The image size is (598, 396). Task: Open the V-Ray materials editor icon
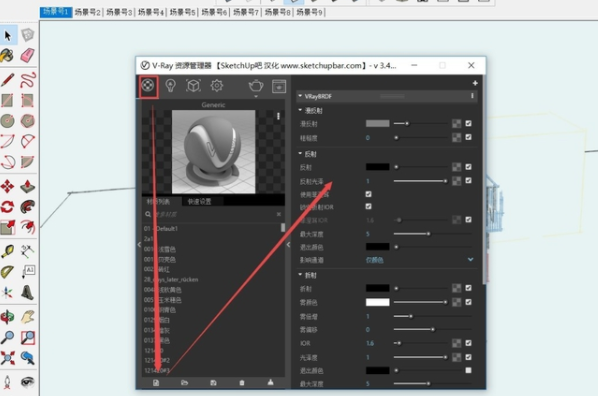[x=148, y=85]
